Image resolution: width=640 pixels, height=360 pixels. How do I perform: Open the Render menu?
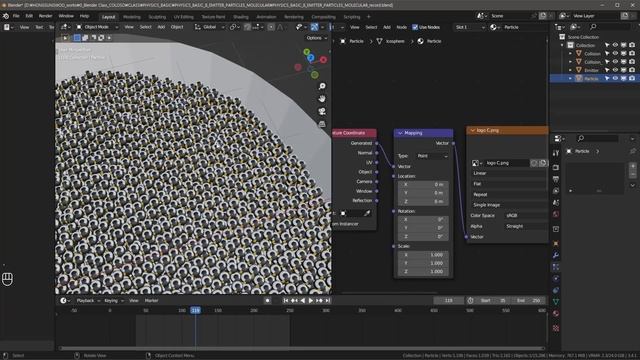coord(45,16)
